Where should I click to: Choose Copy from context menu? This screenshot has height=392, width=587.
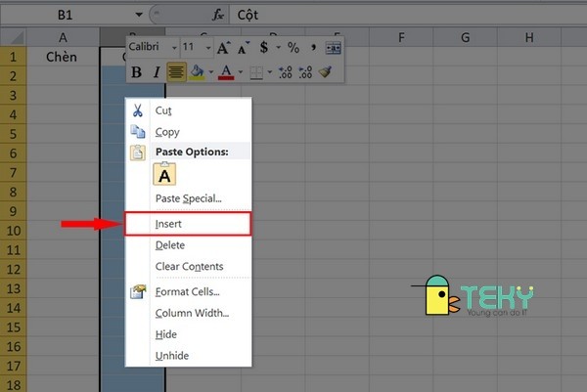[x=188, y=132]
